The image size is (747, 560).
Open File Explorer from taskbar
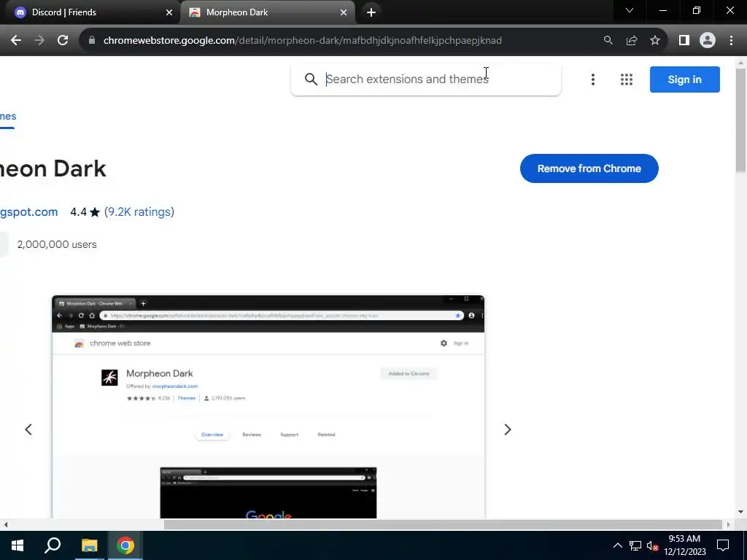point(89,545)
